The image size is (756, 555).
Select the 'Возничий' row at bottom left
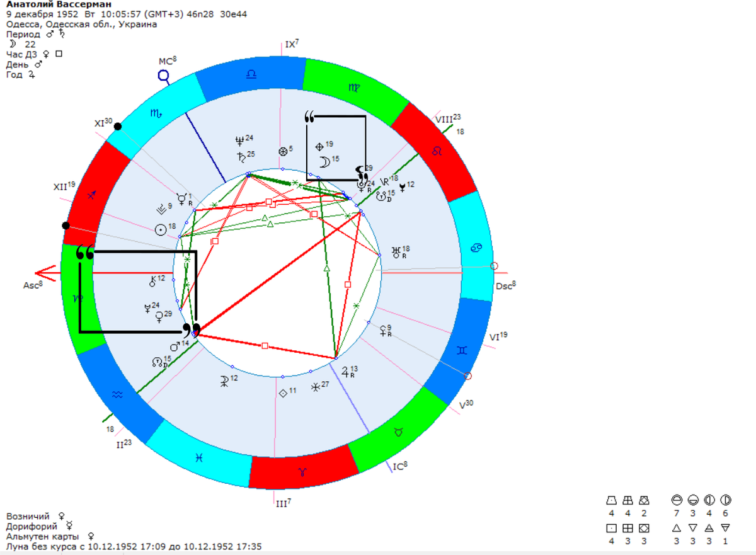coord(36,516)
